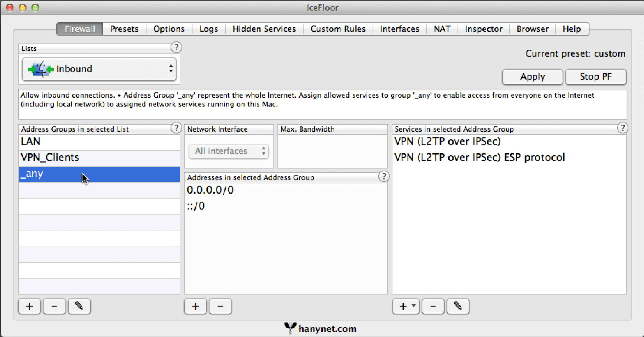Remove address from selected address group
The height and width of the screenshot is (337, 644).
click(220, 306)
